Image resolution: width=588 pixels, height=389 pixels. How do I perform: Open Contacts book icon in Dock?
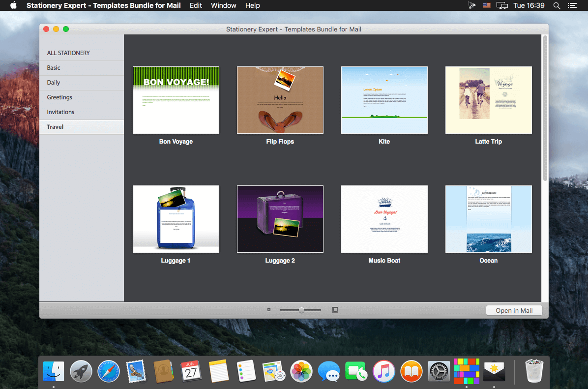(x=164, y=371)
